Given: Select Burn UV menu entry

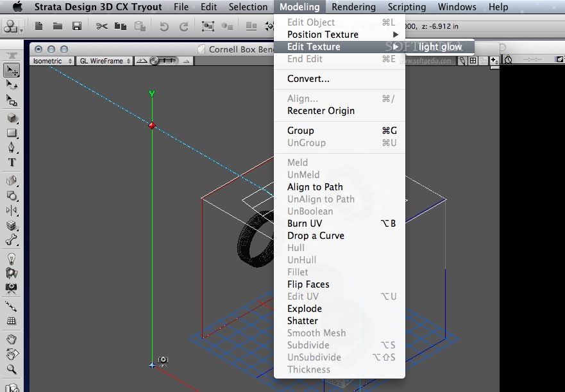Looking at the screenshot, I should [339, 224].
